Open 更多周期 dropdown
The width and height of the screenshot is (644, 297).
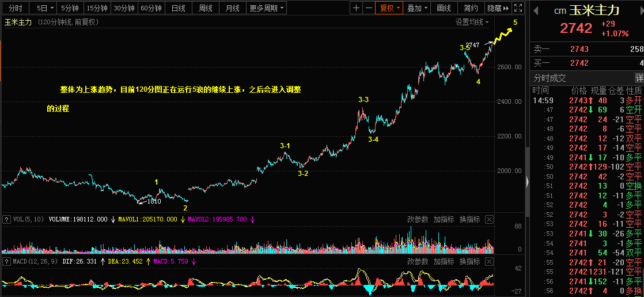[x=267, y=8]
